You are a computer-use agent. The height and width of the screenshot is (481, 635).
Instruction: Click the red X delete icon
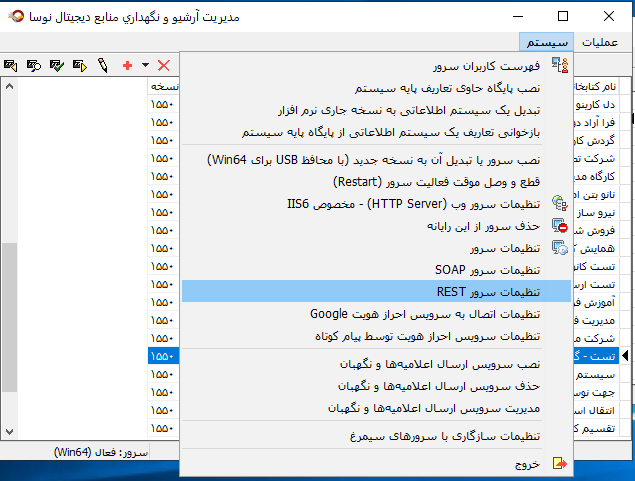coord(164,65)
